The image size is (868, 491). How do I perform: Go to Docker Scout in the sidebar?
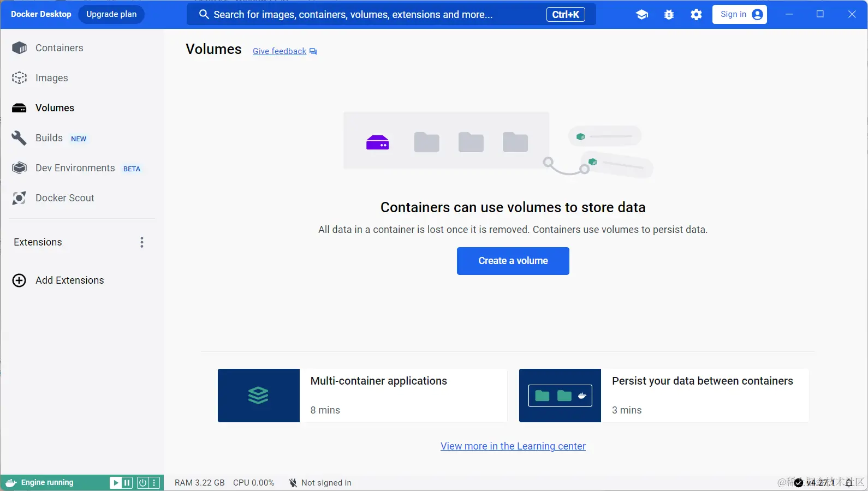pos(64,198)
